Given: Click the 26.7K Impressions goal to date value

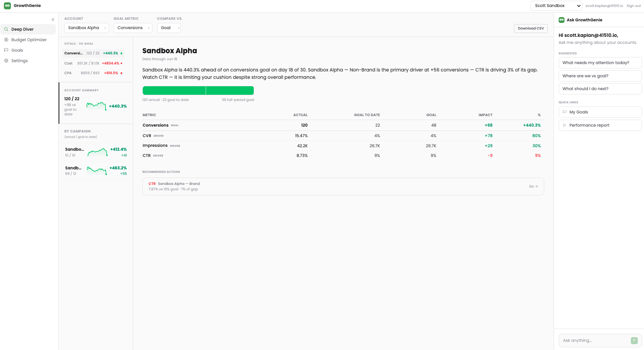Looking at the screenshot, I should pos(375,146).
